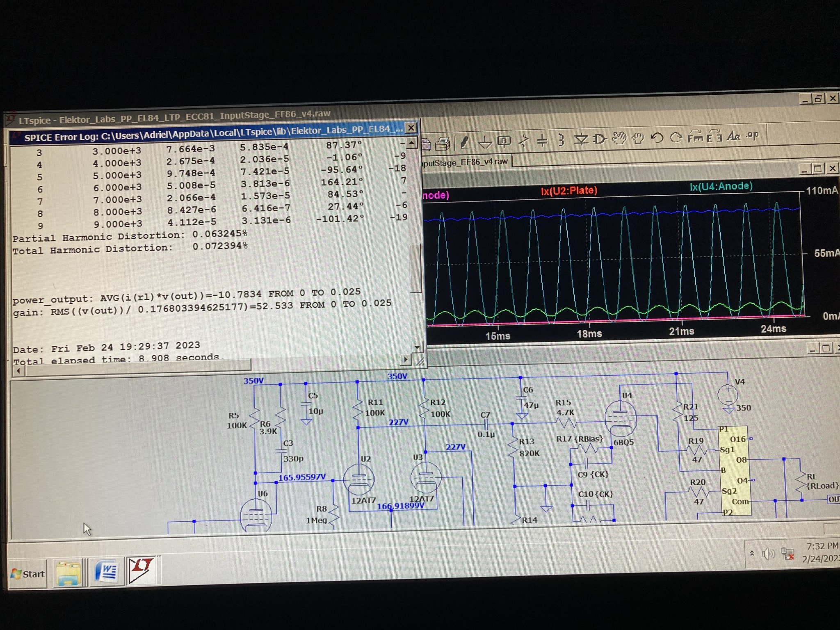Click the error log scroll-right arrow
The height and width of the screenshot is (630, 840).
[x=405, y=359]
